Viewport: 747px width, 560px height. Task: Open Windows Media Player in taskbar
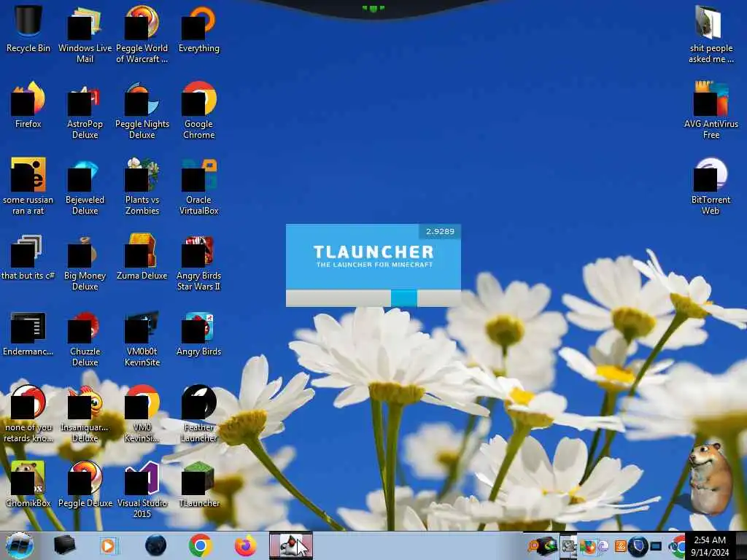pyautogui.click(x=109, y=545)
